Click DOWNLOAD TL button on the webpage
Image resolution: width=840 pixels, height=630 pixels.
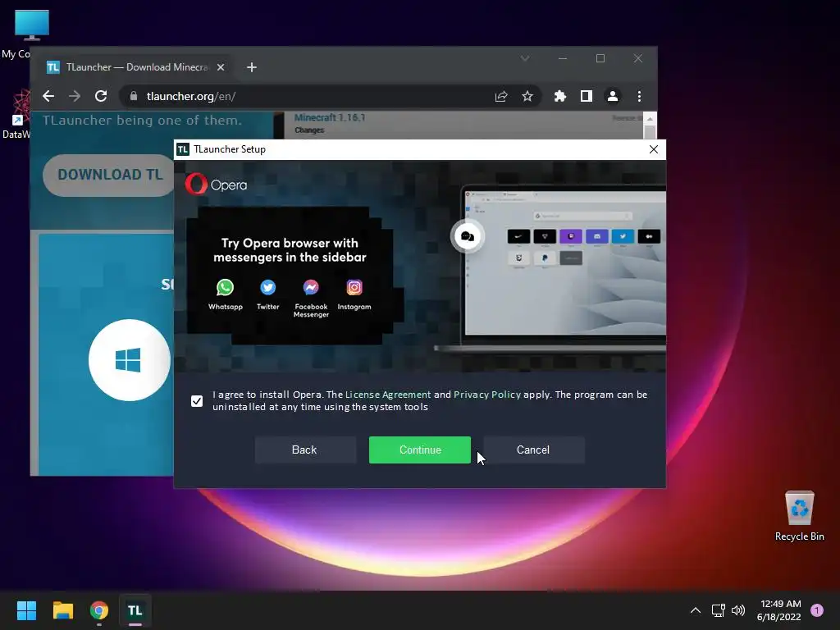(109, 175)
